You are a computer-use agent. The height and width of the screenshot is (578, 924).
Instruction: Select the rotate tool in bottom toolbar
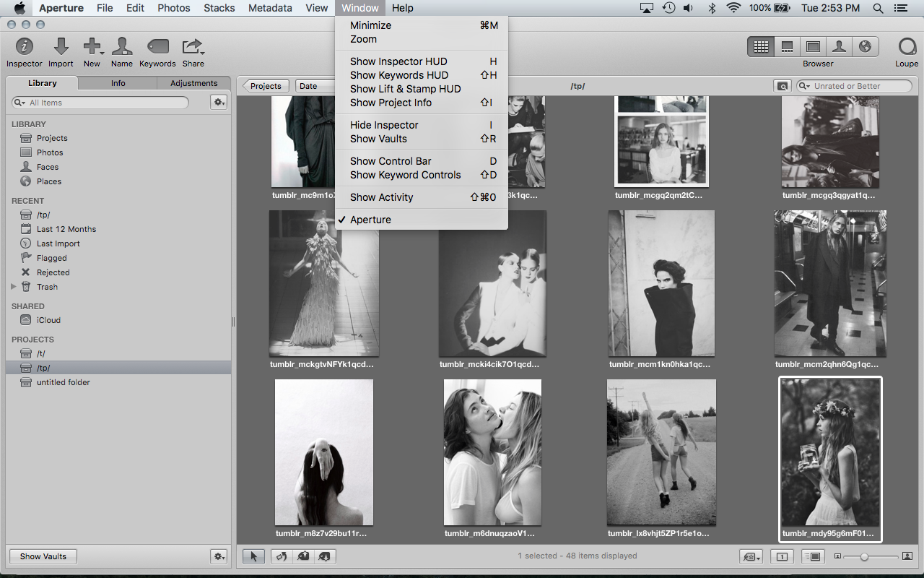point(281,556)
